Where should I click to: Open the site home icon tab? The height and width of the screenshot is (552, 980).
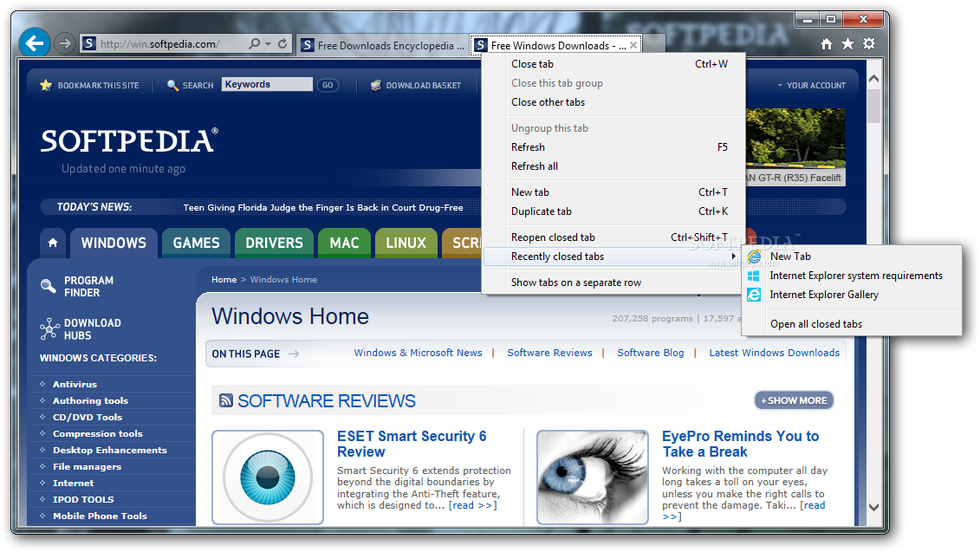click(53, 243)
